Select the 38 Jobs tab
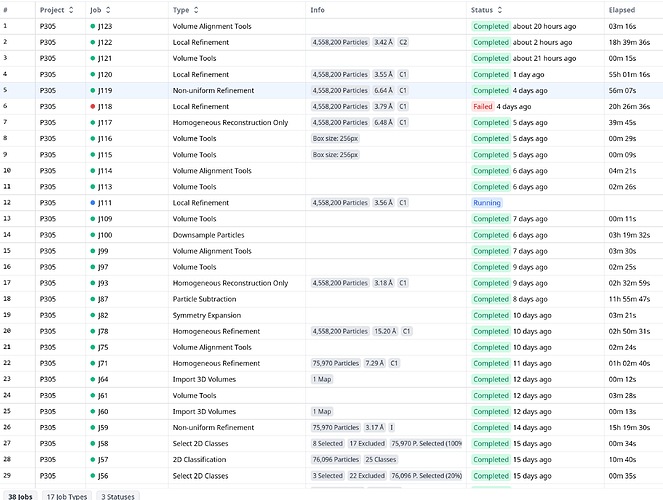This screenshot has height=500, width=663. click(x=20, y=496)
